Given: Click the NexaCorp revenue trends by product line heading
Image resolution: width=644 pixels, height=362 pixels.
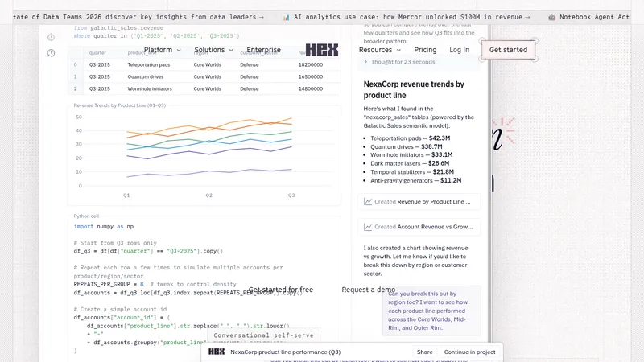Looking at the screenshot, I should tap(414, 89).
